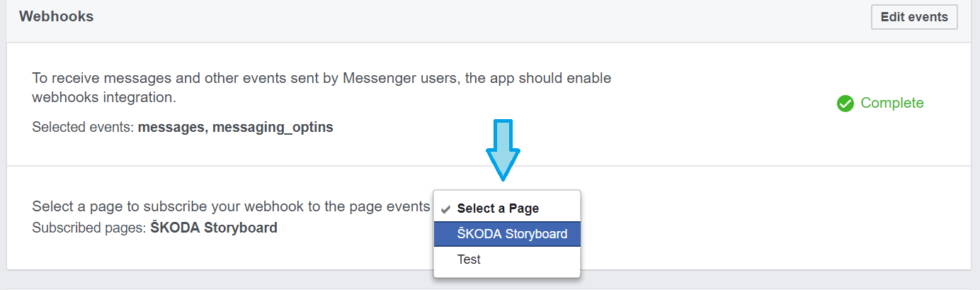
Task: Click the checkmark beside Select a Page
Action: tap(445, 208)
